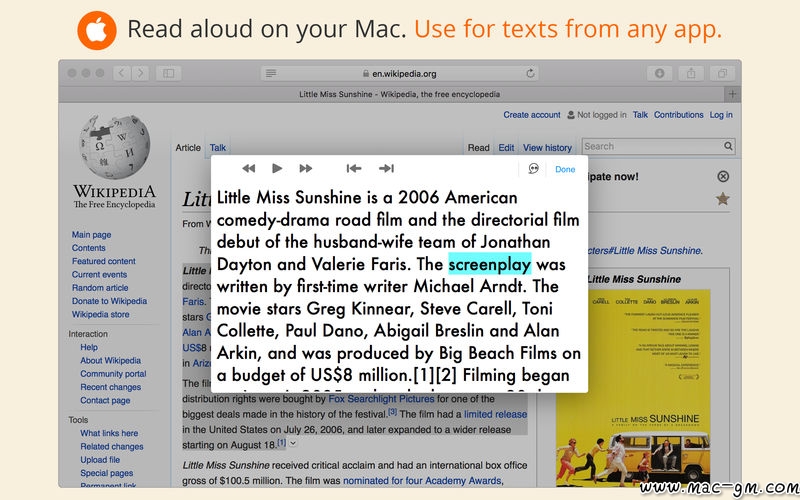Viewport: 800px width, 500px height.
Task: Select the Read tab
Action: (x=479, y=147)
